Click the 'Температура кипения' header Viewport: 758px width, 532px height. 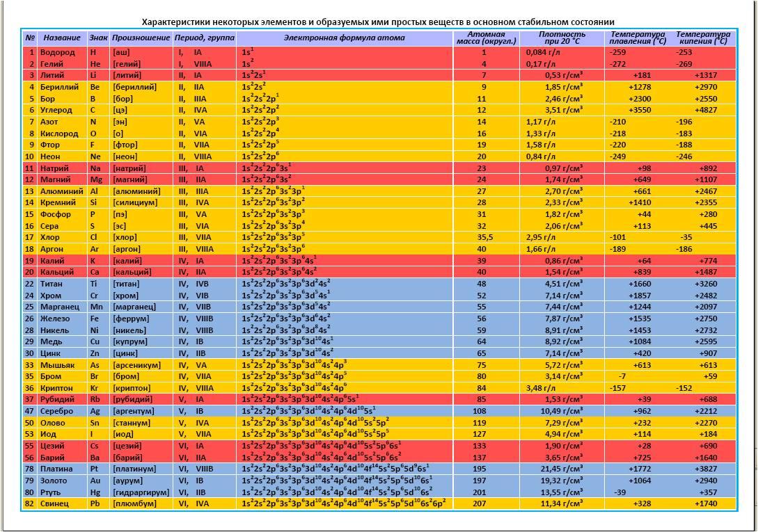(703, 38)
